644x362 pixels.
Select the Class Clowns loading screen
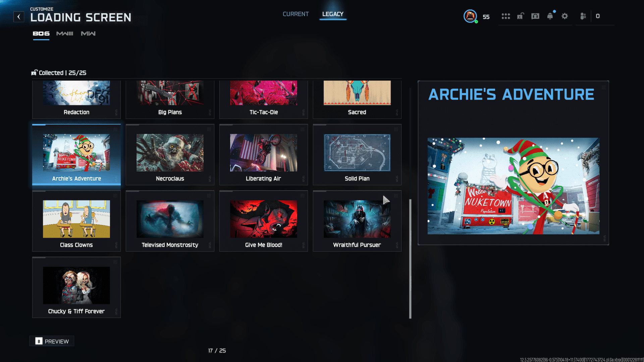click(x=76, y=221)
